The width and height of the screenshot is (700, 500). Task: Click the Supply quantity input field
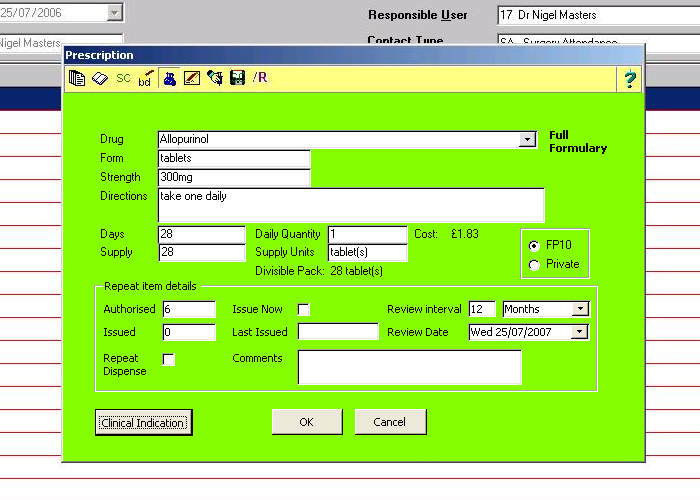pos(202,252)
